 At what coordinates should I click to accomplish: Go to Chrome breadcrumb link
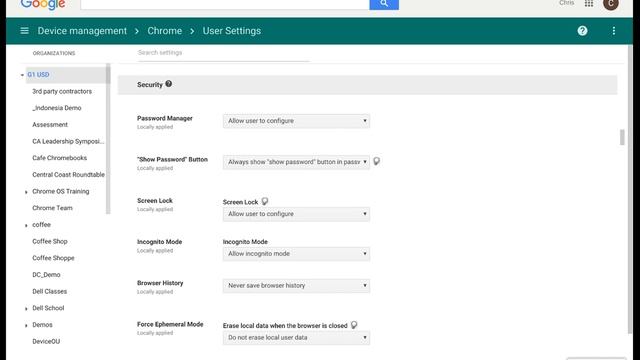(x=164, y=31)
